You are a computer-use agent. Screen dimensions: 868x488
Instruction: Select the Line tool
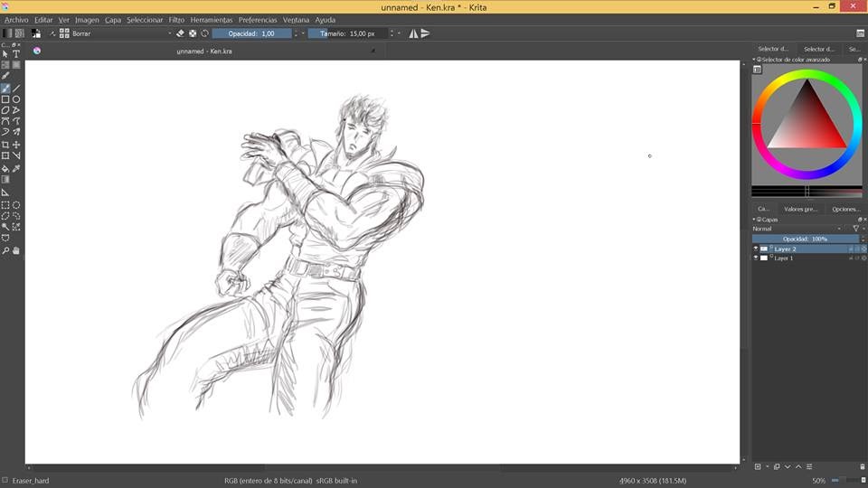click(x=16, y=89)
